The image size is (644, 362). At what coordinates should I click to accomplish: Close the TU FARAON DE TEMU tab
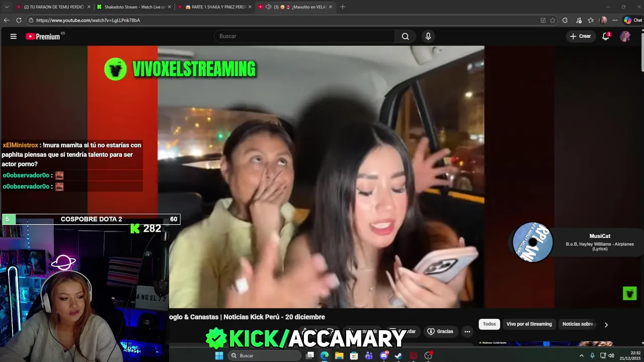[89, 7]
